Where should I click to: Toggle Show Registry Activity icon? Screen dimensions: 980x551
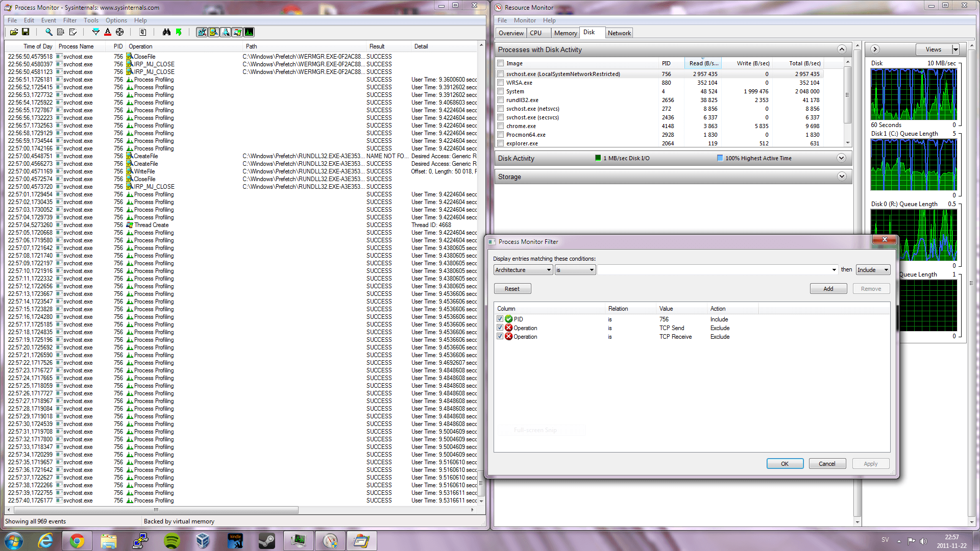point(202,32)
